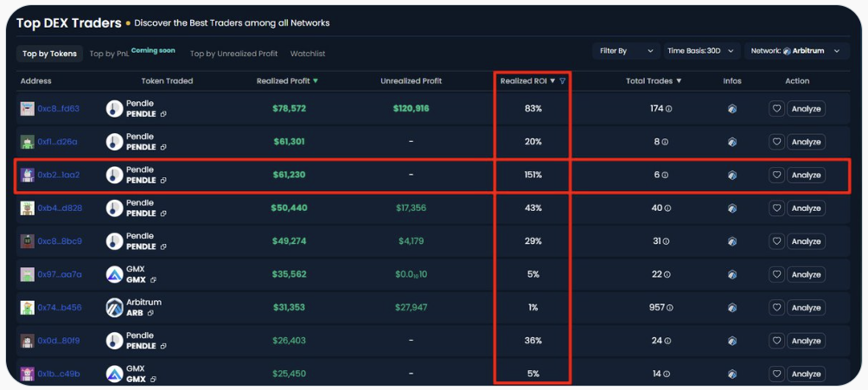868x390 pixels.
Task: Click the GMX token logo for 0x97...aa7a
Action: (114, 274)
